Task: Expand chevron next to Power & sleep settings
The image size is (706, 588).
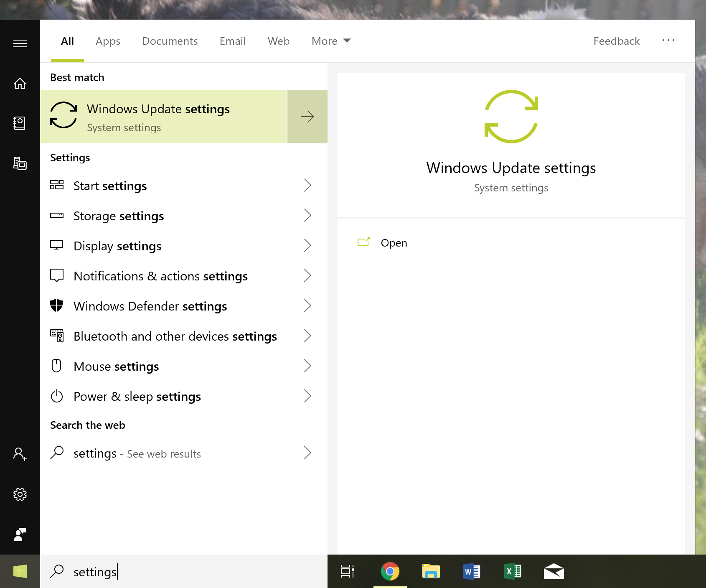Action: click(x=307, y=396)
